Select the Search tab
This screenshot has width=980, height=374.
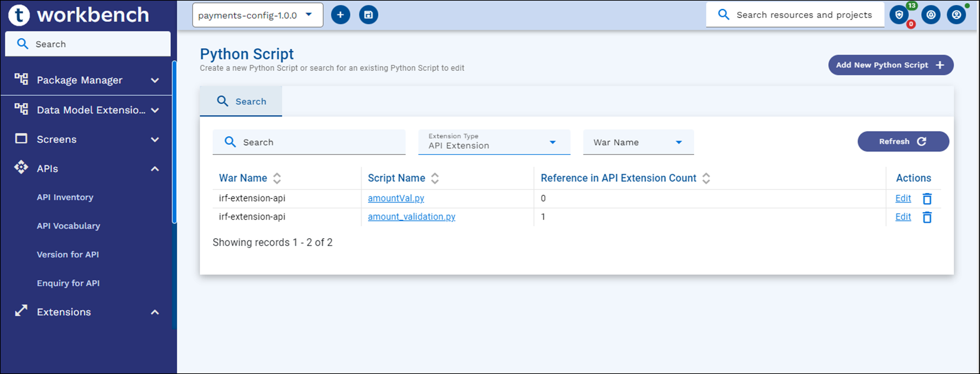point(241,101)
